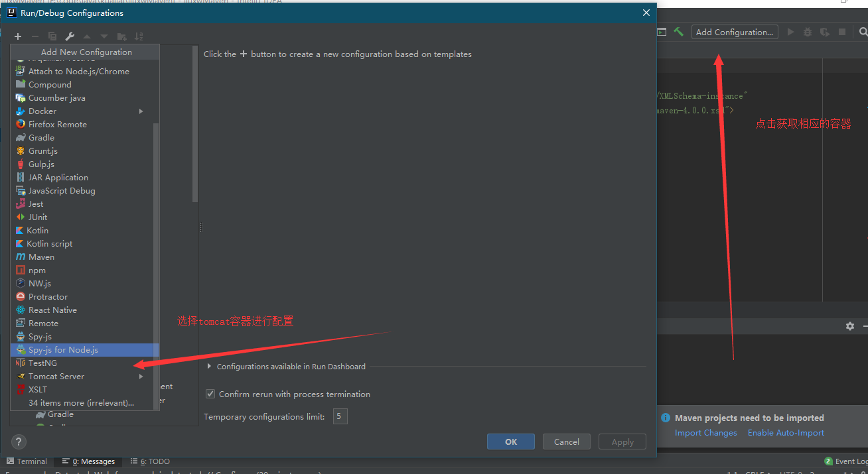868x474 pixels.
Task: Open the 6: TODO tool window tab
Action: tap(150, 461)
